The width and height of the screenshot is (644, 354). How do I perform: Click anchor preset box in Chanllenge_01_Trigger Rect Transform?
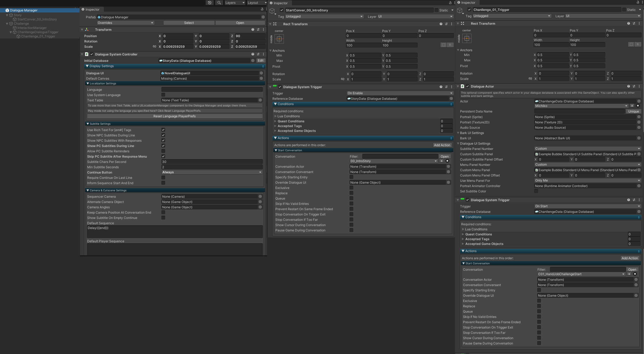pos(467,38)
